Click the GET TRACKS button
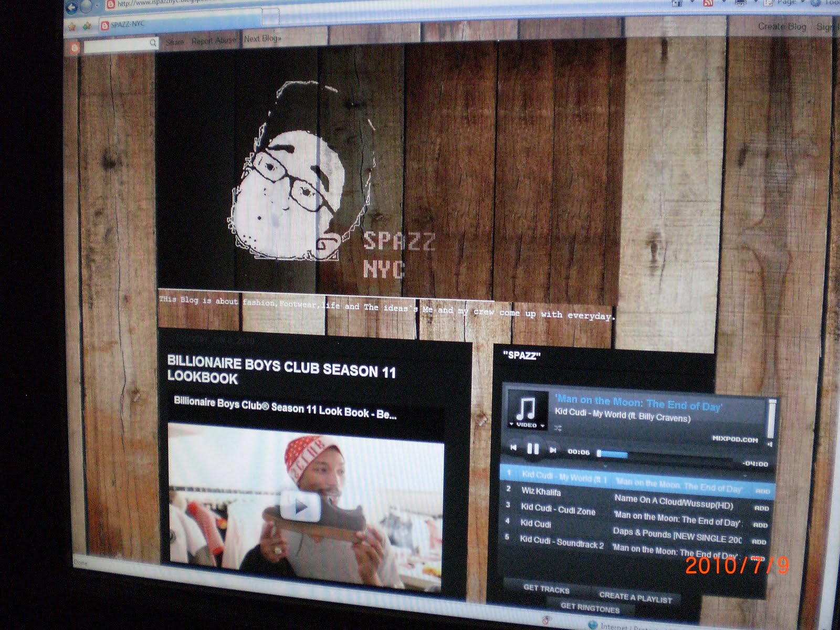This screenshot has height=630, width=840. tap(546, 589)
